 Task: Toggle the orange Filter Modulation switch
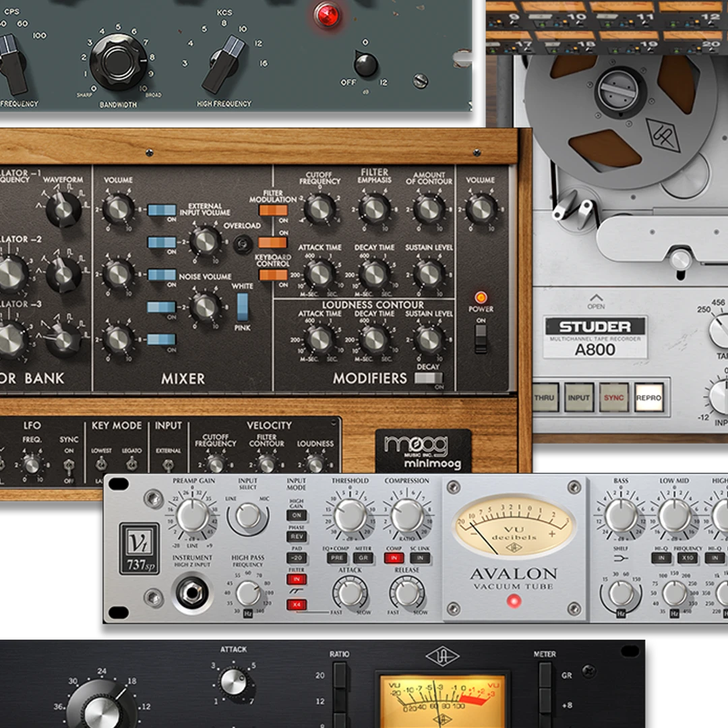click(273, 210)
